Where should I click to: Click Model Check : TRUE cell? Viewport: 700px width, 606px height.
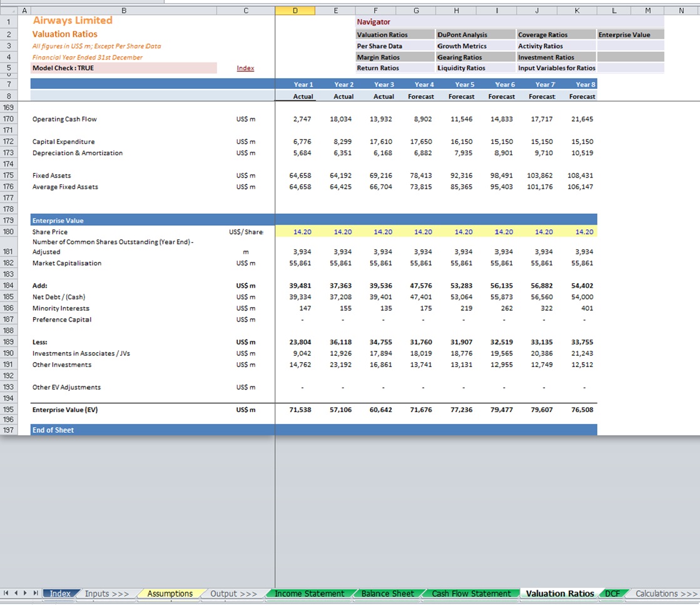124,68
